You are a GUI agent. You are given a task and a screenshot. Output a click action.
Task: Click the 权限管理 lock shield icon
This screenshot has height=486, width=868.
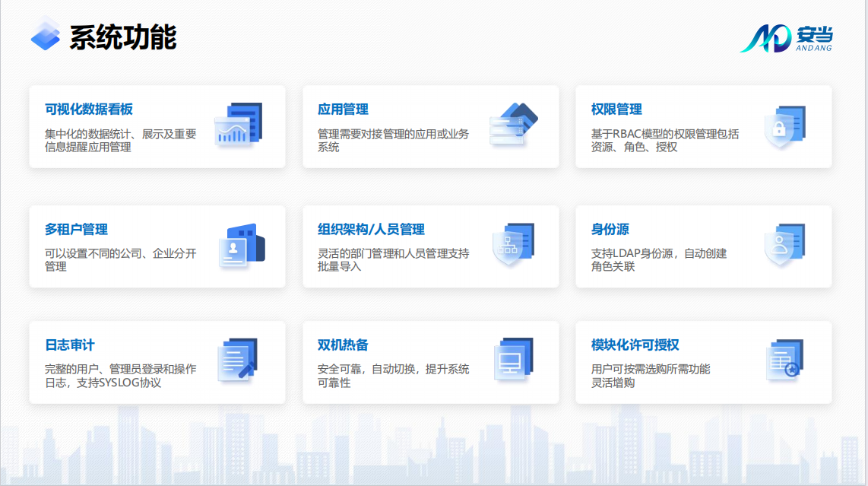point(785,127)
